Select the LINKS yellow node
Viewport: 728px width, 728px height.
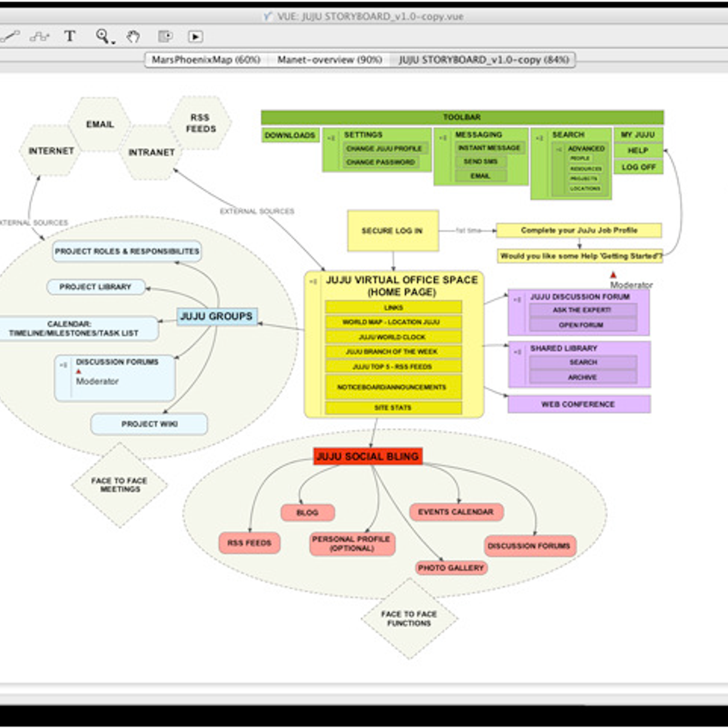click(x=393, y=308)
